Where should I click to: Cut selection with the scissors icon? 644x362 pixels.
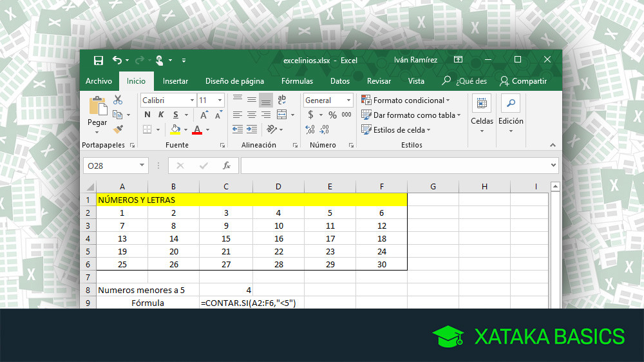118,100
